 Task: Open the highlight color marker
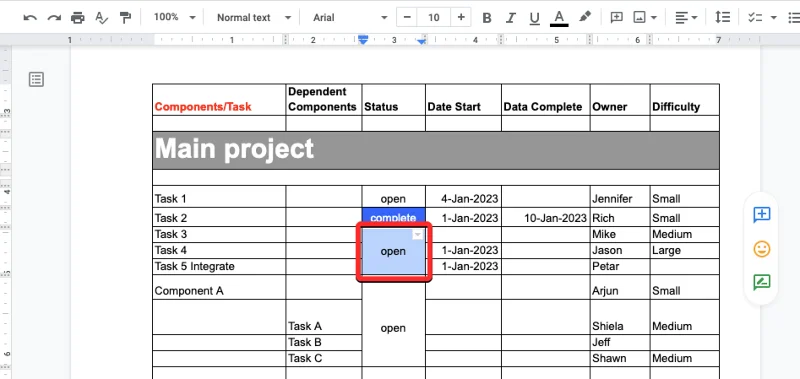(x=585, y=17)
